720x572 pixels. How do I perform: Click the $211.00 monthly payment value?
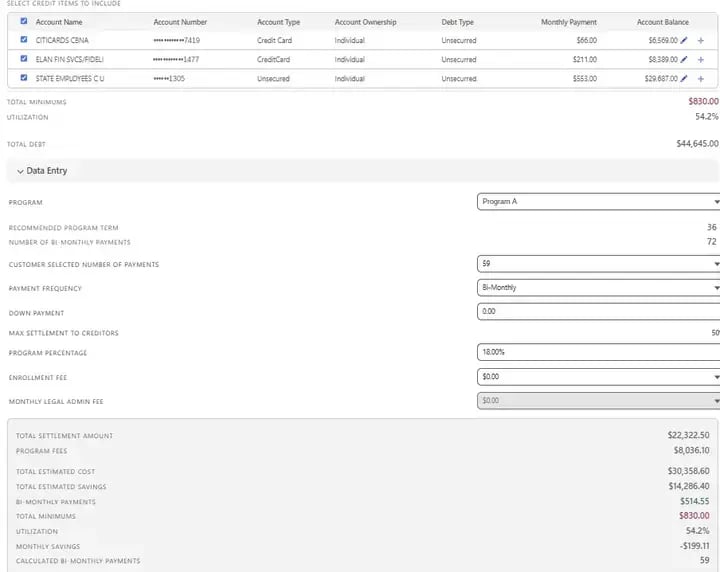click(x=585, y=59)
